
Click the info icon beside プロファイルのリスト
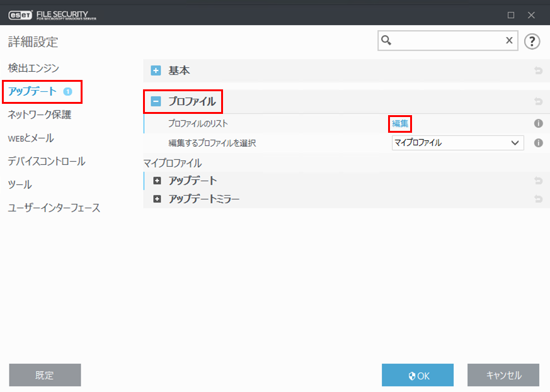539,124
